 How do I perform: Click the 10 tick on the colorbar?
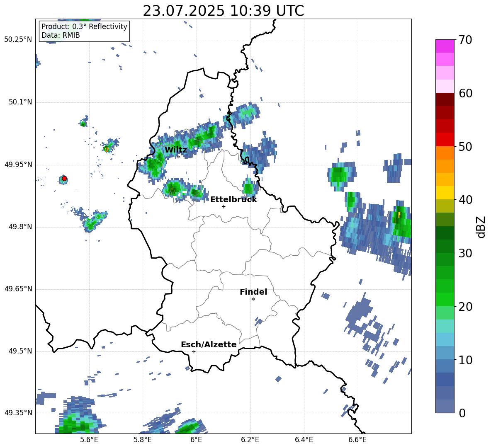pos(465,360)
